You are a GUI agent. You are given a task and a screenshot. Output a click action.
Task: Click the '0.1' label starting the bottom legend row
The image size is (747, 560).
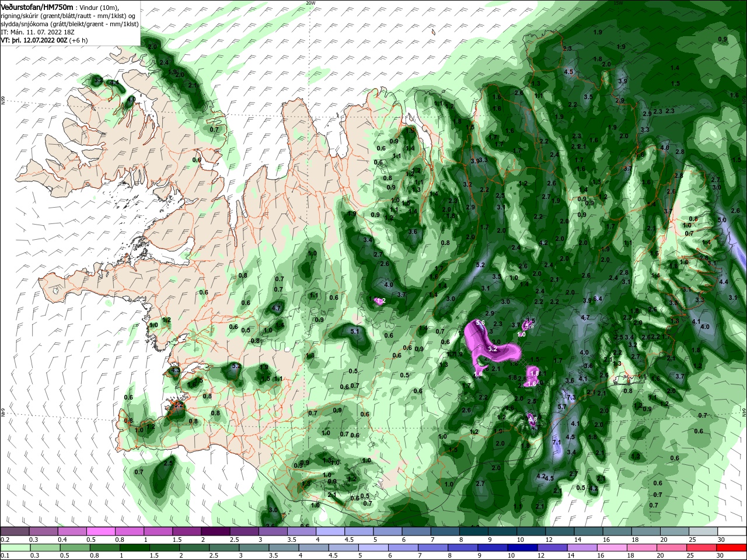(x=5, y=556)
